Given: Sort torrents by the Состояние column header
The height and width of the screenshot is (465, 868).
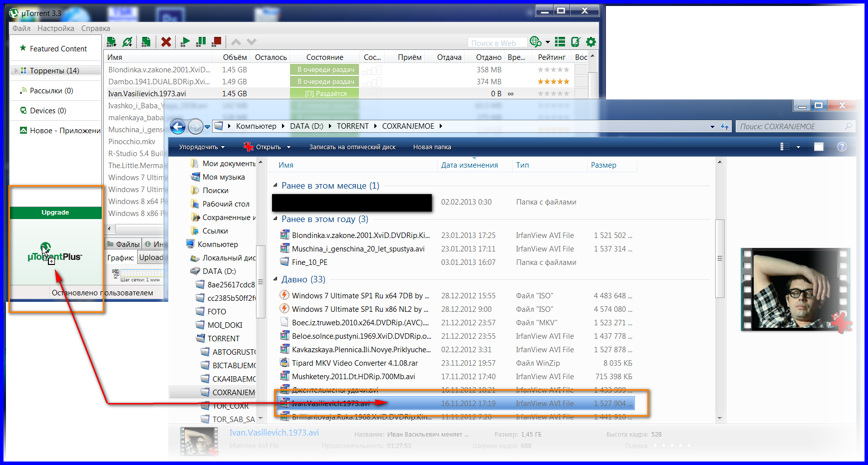Looking at the screenshot, I should (x=325, y=57).
